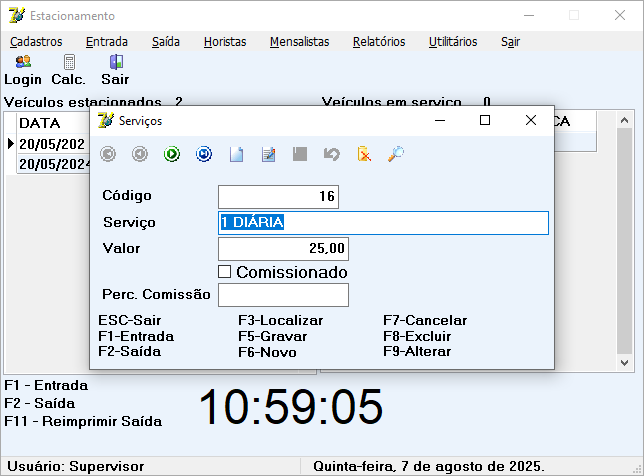The width and height of the screenshot is (644, 476).
Task: Click the 10:59:05 clock display
Action: coord(291,407)
